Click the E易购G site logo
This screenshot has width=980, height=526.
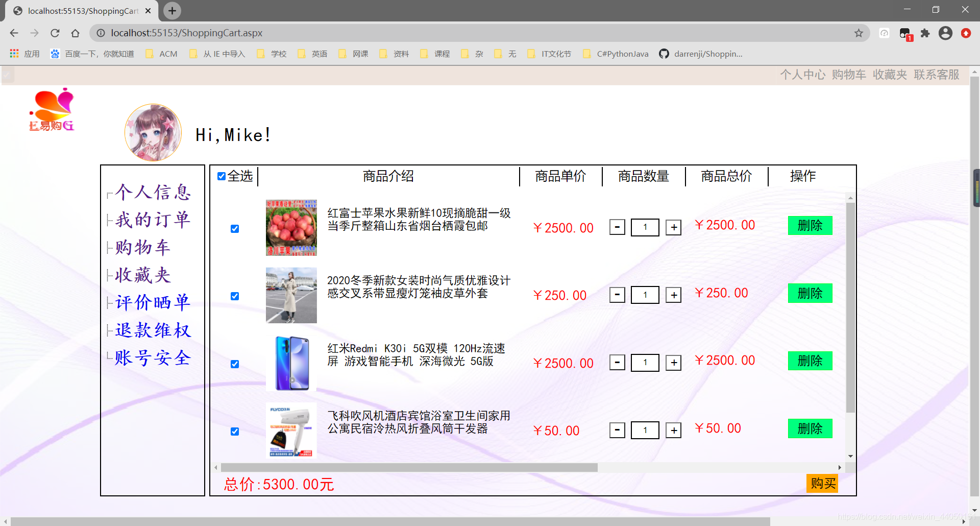[52, 109]
